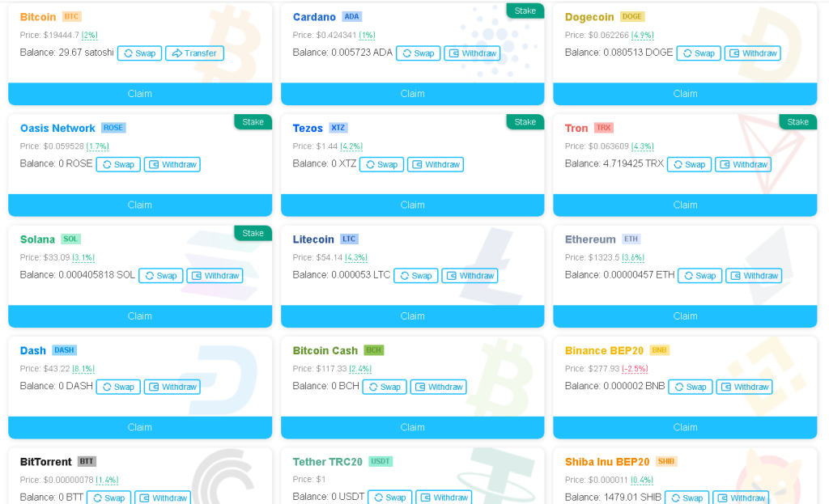The image size is (829, 504).
Task: Swap Shiba Inu SHIB balance
Action: pos(687,498)
